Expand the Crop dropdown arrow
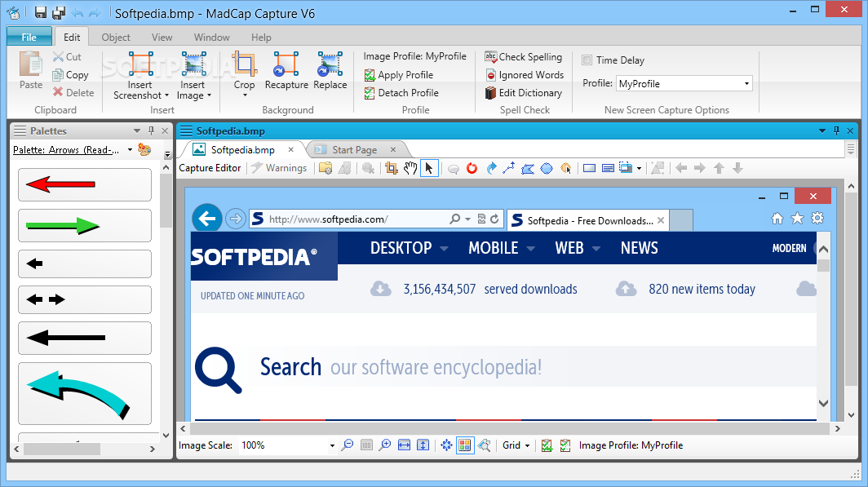 [x=244, y=95]
